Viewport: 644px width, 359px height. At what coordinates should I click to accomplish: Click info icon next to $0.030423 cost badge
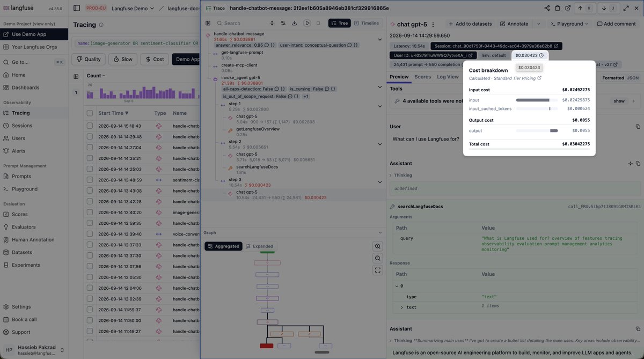(x=541, y=55)
